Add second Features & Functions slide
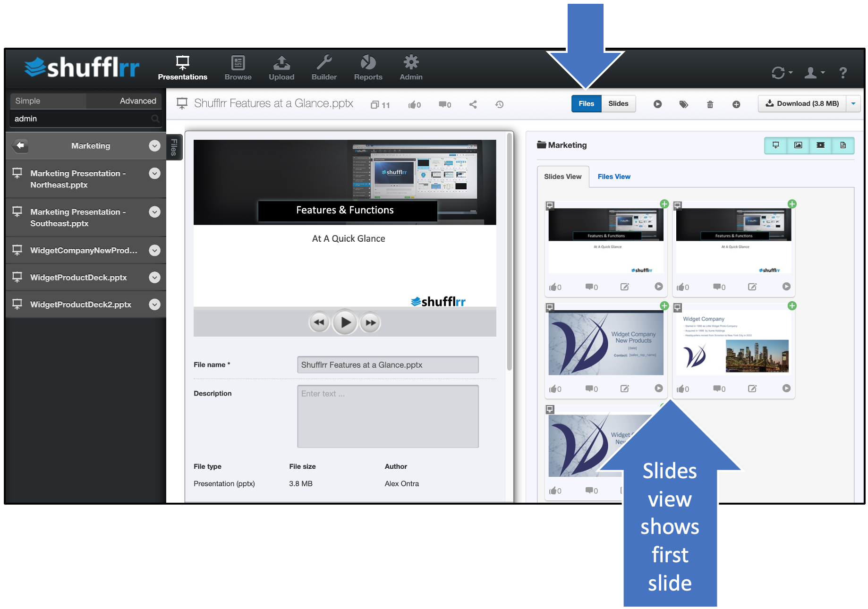 (792, 204)
